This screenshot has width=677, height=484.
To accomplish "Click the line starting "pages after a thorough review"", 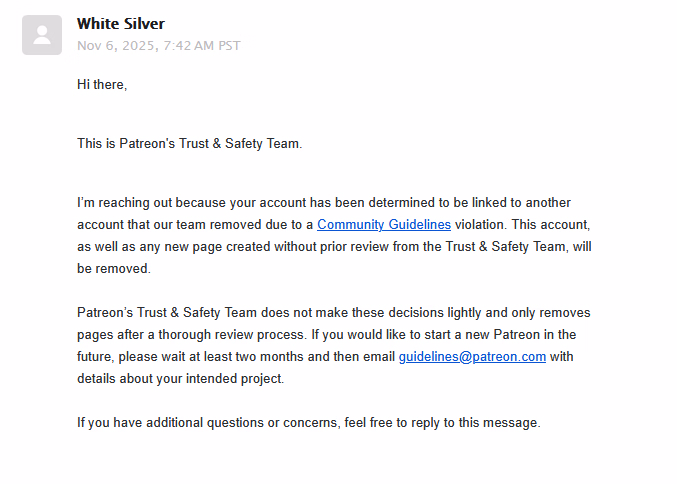I will coord(326,334).
